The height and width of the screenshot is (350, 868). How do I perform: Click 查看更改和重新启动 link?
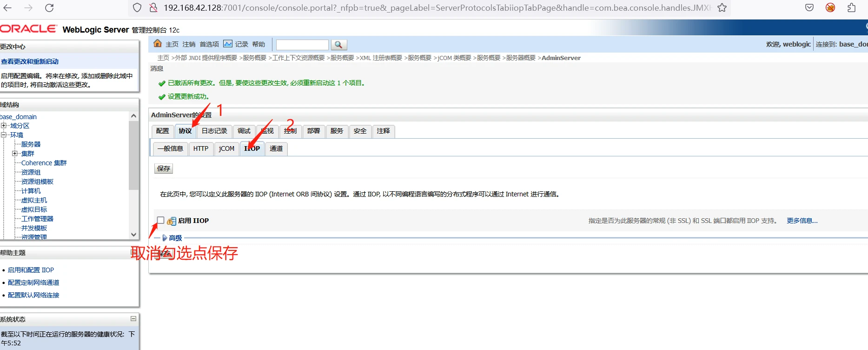pos(30,61)
